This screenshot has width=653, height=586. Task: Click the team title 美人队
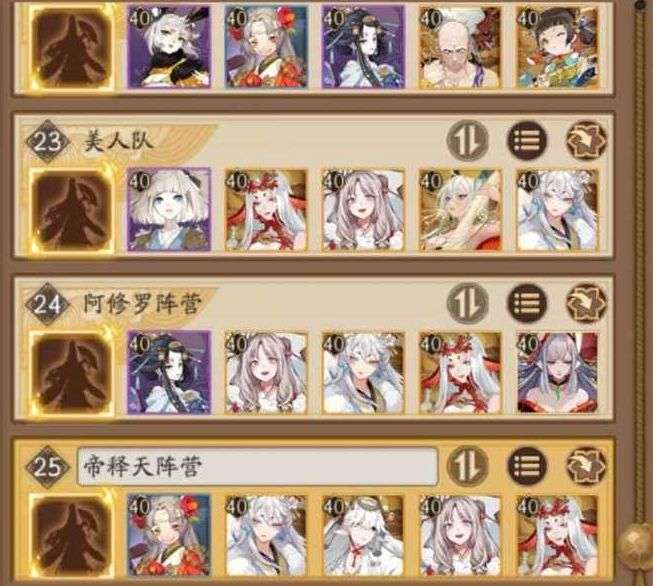pyautogui.click(x=119, y=141)
